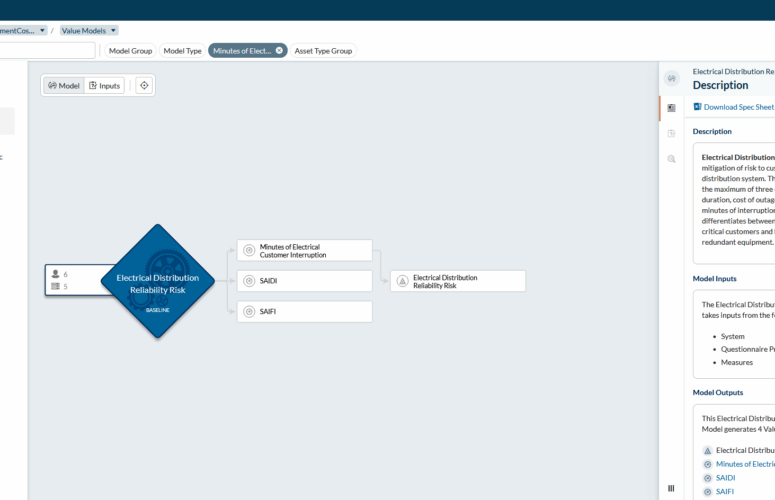
Task: Click the SAIFI node target icon
Action: [x=249, y=312]
